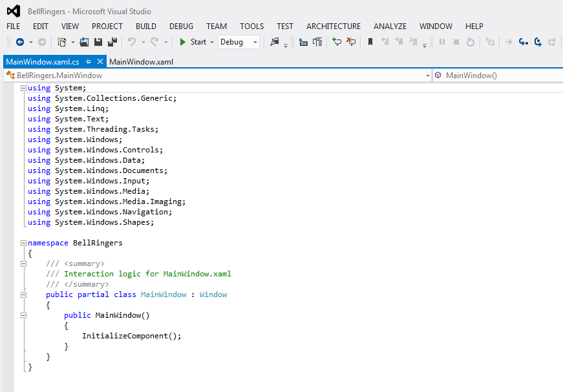
Task: Open the Undo history dropdown arrow
Action: click(143, 43)
